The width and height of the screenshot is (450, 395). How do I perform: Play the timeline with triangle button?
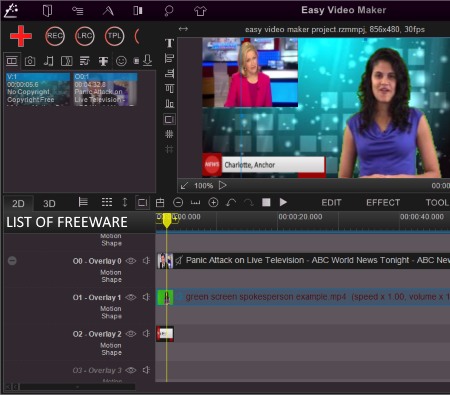[283, 202]
